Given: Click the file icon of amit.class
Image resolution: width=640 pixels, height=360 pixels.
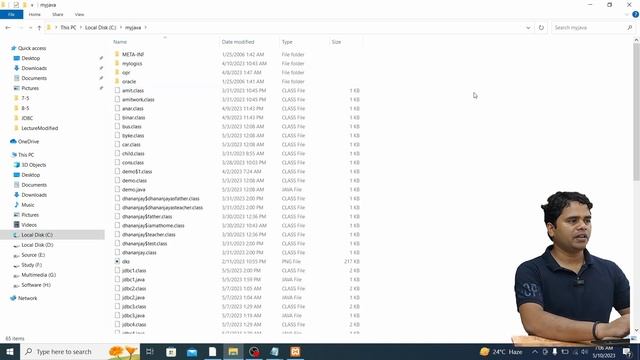Looking at the screenshot, I should tap(117, 90).
